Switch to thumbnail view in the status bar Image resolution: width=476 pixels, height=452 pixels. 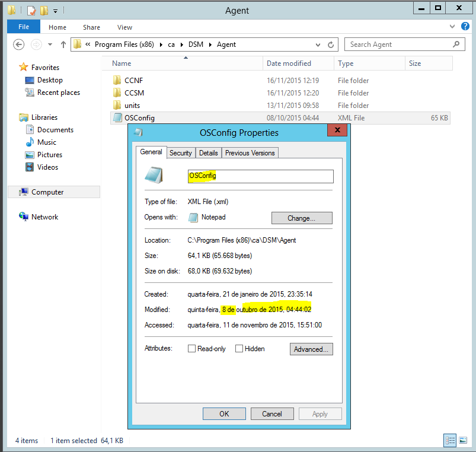pos(463,441)
